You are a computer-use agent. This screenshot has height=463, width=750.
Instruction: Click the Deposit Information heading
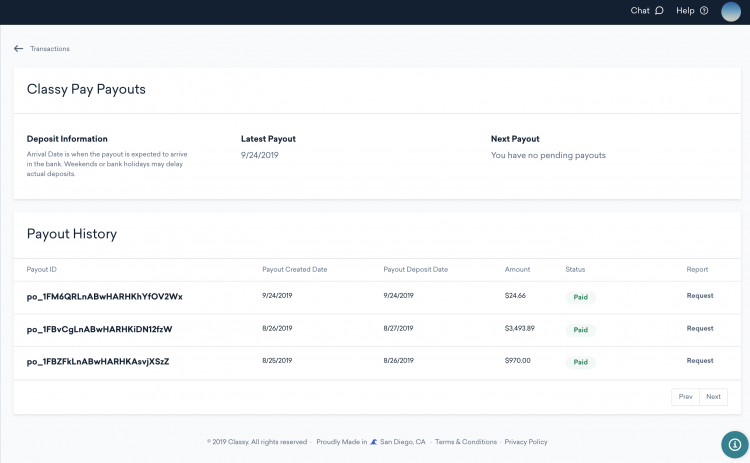[67, 139]
